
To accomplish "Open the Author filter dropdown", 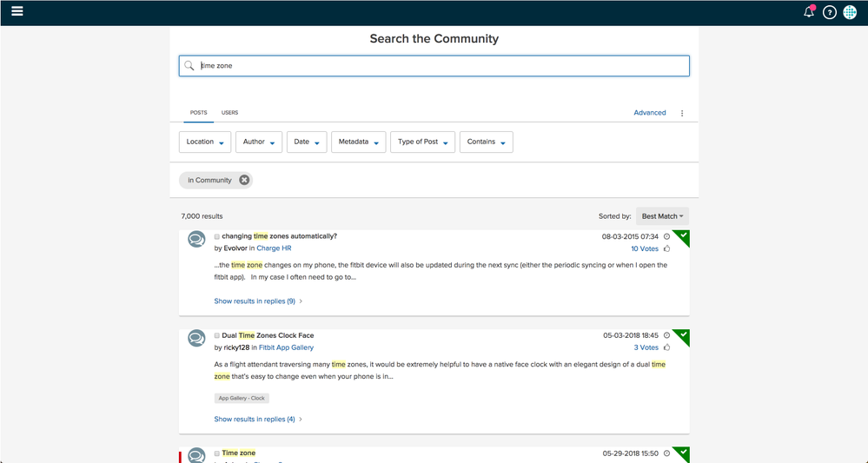I will (x=259, y=142).
